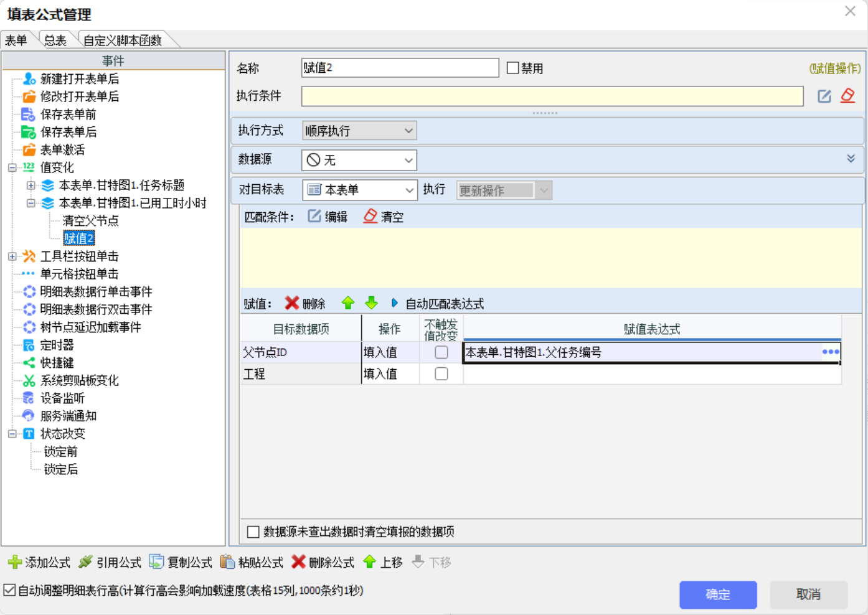The width and height of the screenshot is (868, 615).
Task: Click 粘贴公式 button
Action: (x=252, y=562)
